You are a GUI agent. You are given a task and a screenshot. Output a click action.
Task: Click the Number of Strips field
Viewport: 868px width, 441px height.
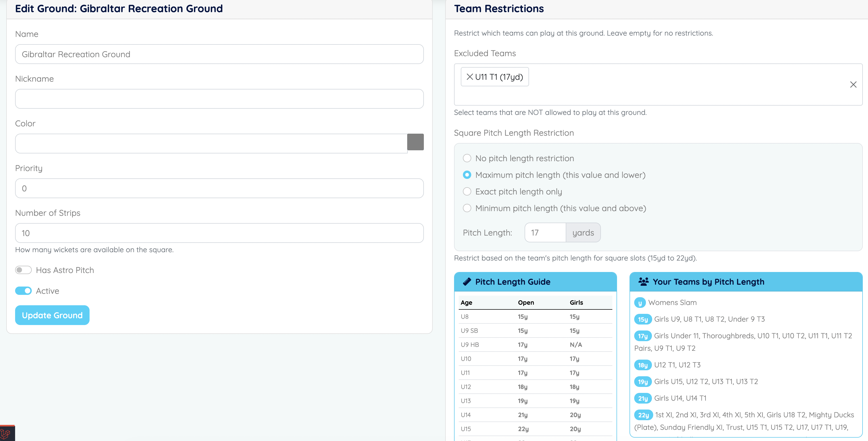(219, 233)
